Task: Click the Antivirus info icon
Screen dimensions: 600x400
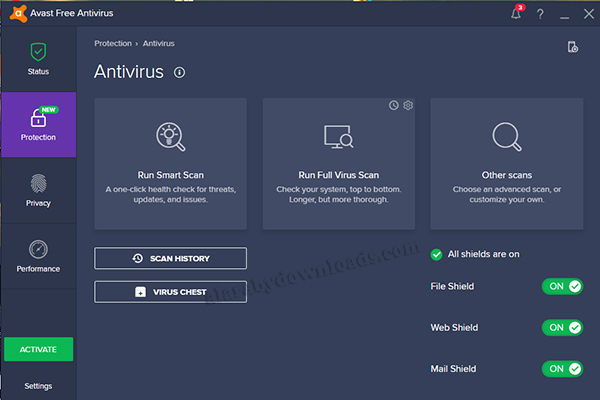Action: click(179, 72)
